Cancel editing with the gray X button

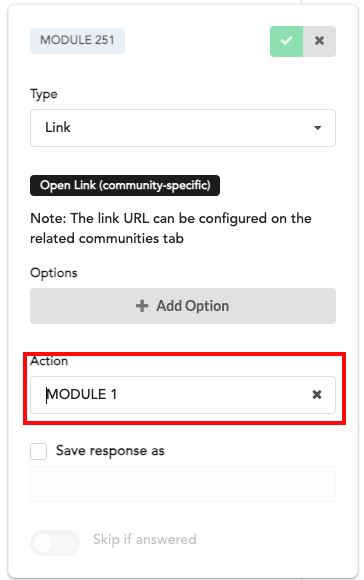[319, 41]
